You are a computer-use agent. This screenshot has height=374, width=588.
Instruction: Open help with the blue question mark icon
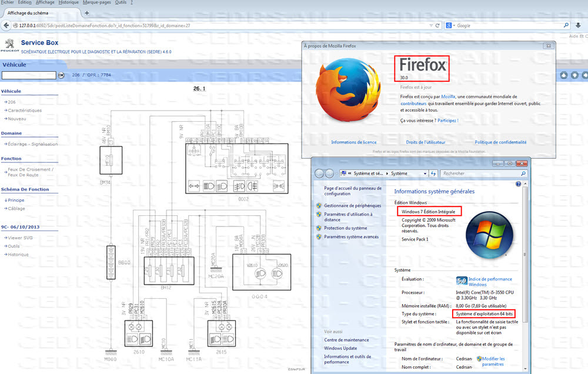pos(518,184)
